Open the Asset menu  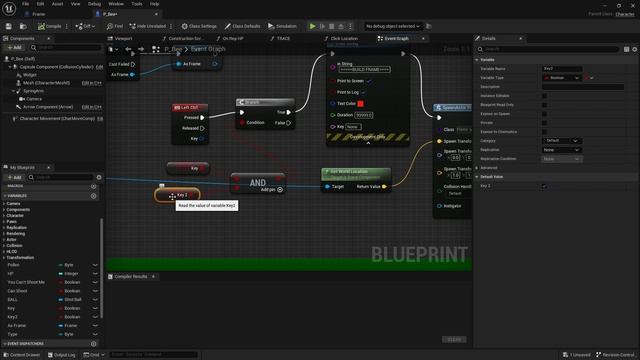pos(57,4)
